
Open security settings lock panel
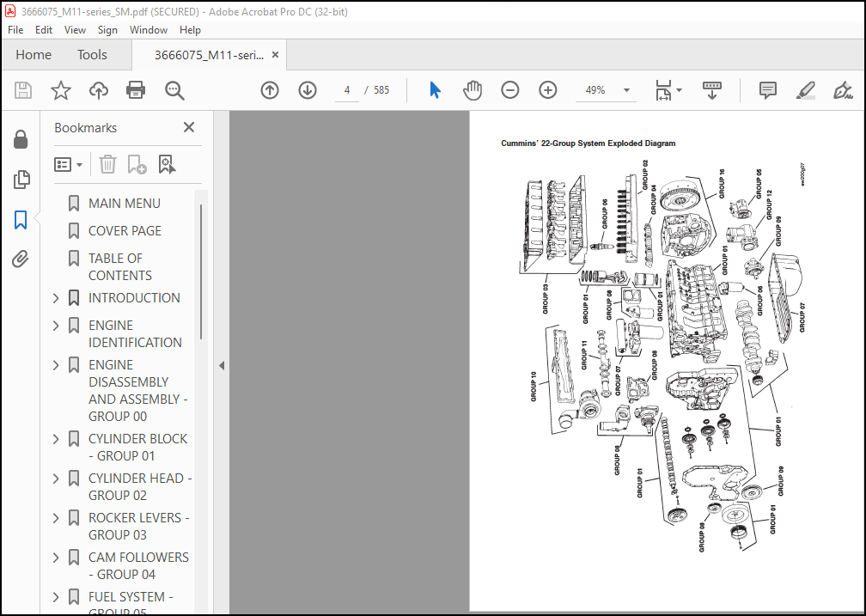point(21,140)
